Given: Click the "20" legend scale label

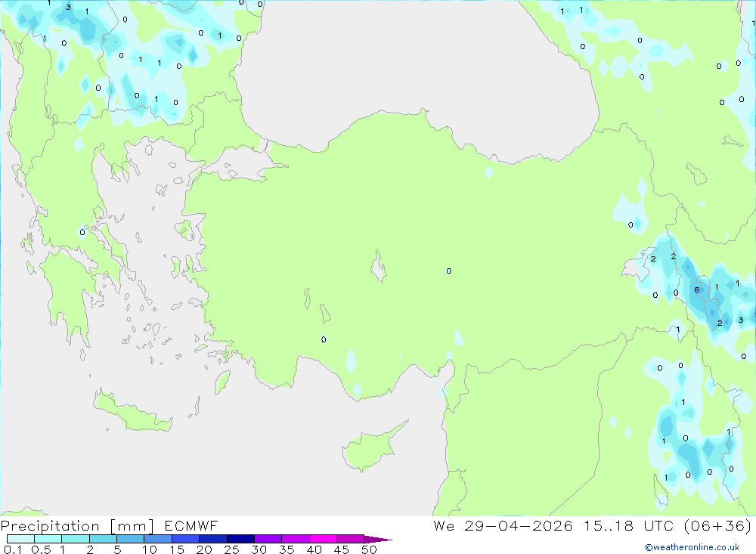Looking at the screenshot, I should pyautogui.click(x=204, y=549).
